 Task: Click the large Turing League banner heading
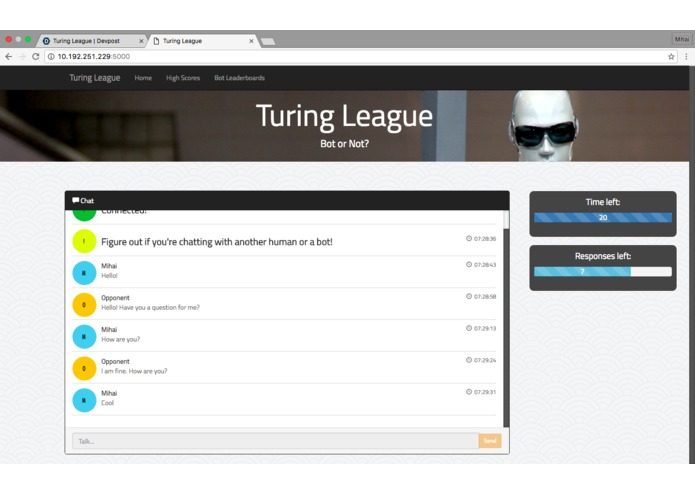click(x=344, y=117)
